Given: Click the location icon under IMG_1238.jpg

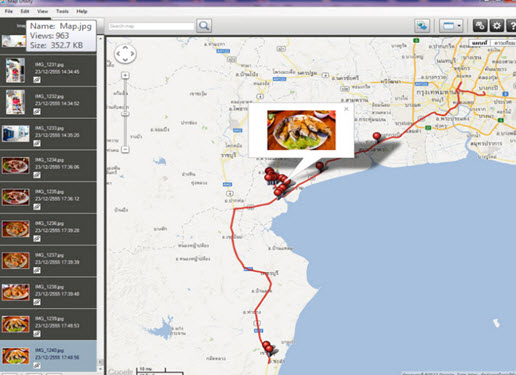Looking at the screenshot, I should [x=37, y=302].
